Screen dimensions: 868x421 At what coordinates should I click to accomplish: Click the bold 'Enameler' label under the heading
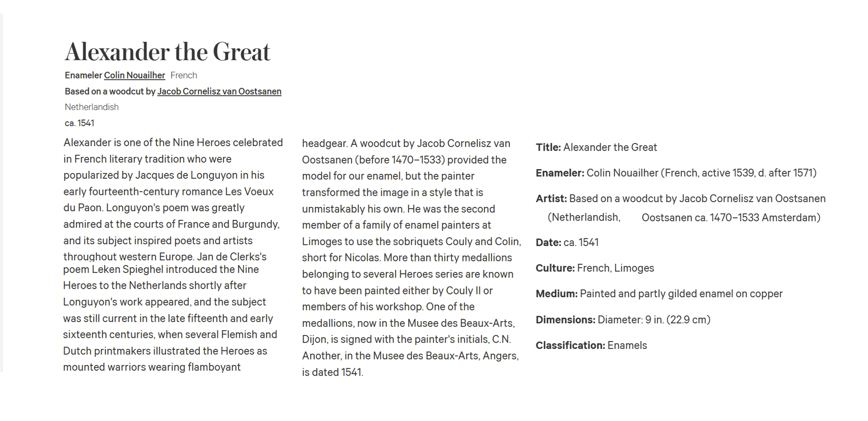tap(83, 76)
